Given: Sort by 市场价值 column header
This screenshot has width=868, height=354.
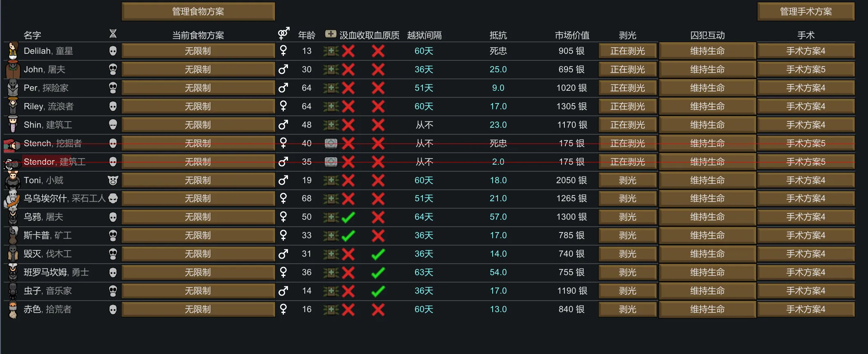Looking at the screenshot, I should coord(572,35).
